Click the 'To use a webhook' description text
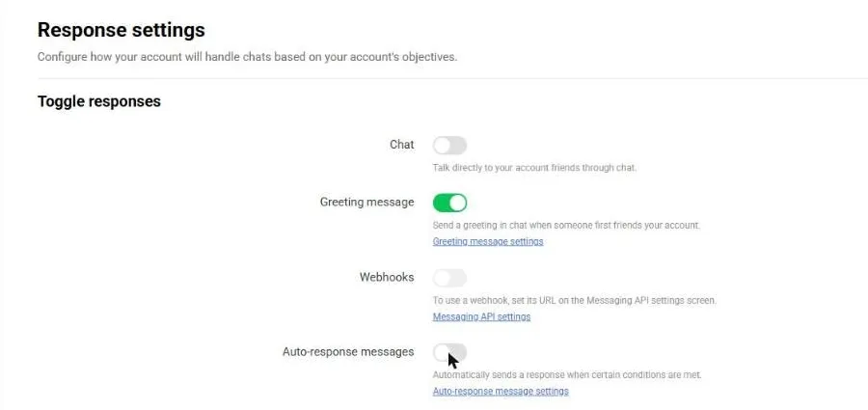The height and width of the screenshot is (410, 868). pos(575,300)
